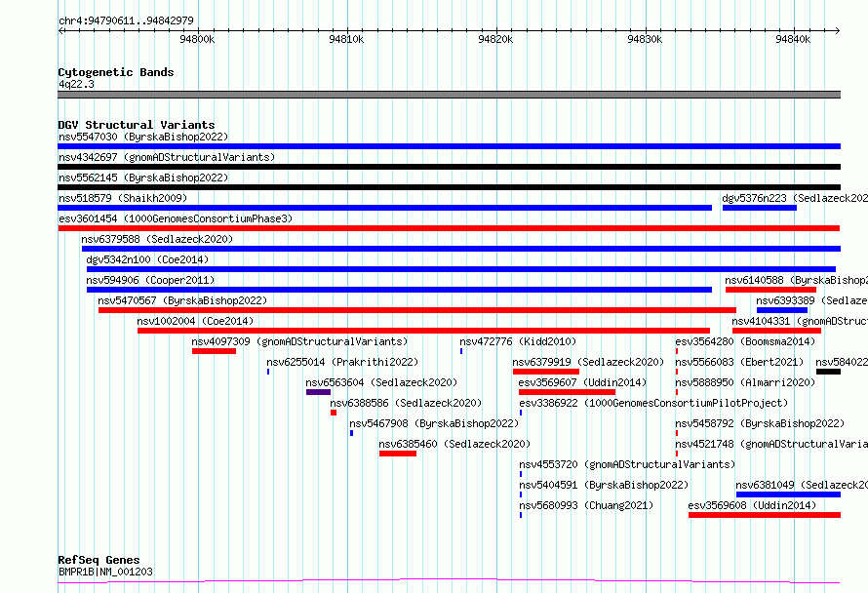Select nsv6379919 (Sedlazeck2020) label
The width and height of the screenshot is (868, 593).
coord(588,362)
